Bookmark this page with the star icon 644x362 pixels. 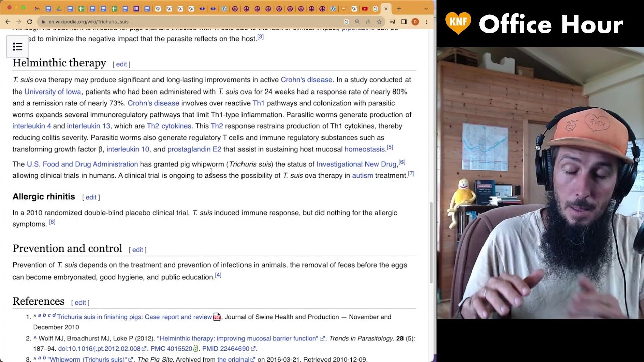click(x=379, y=22)
